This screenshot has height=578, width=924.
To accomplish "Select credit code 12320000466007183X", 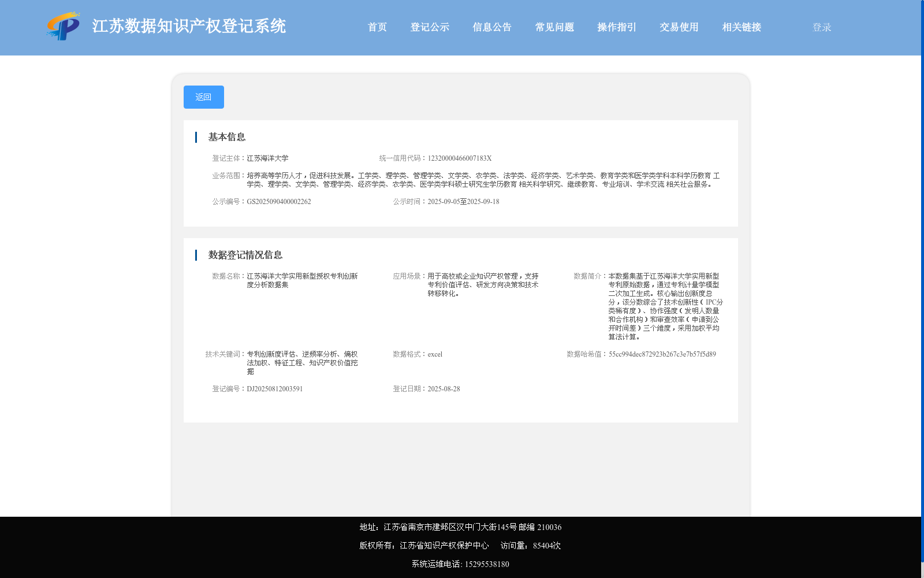I will coord(460,158).
